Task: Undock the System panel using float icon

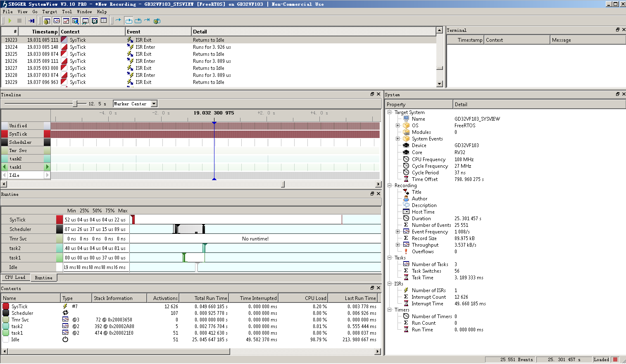Action: point(618,94)
